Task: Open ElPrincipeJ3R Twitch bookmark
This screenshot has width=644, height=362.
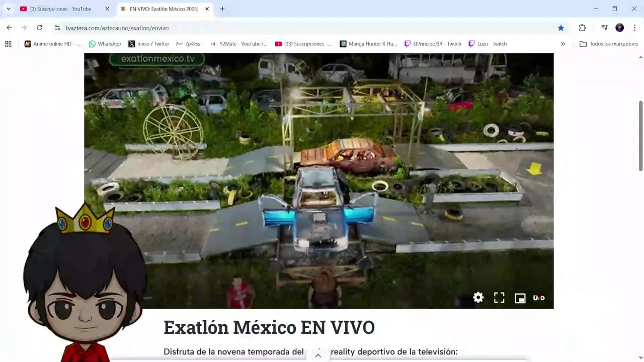Action: (433, 44)
